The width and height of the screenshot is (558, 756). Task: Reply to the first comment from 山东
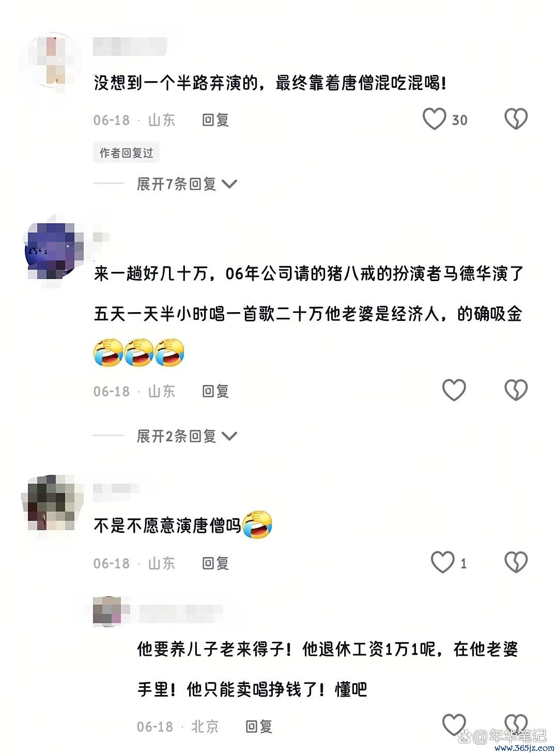click(215, 120)
